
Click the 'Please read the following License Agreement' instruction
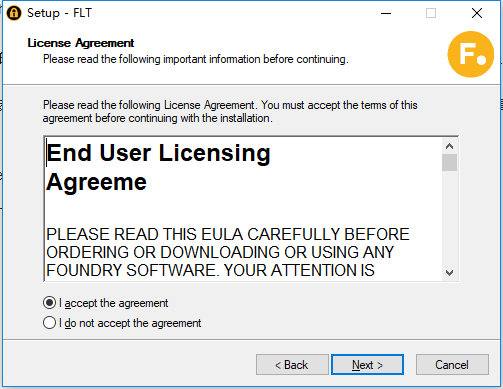[x=230, y=112]
